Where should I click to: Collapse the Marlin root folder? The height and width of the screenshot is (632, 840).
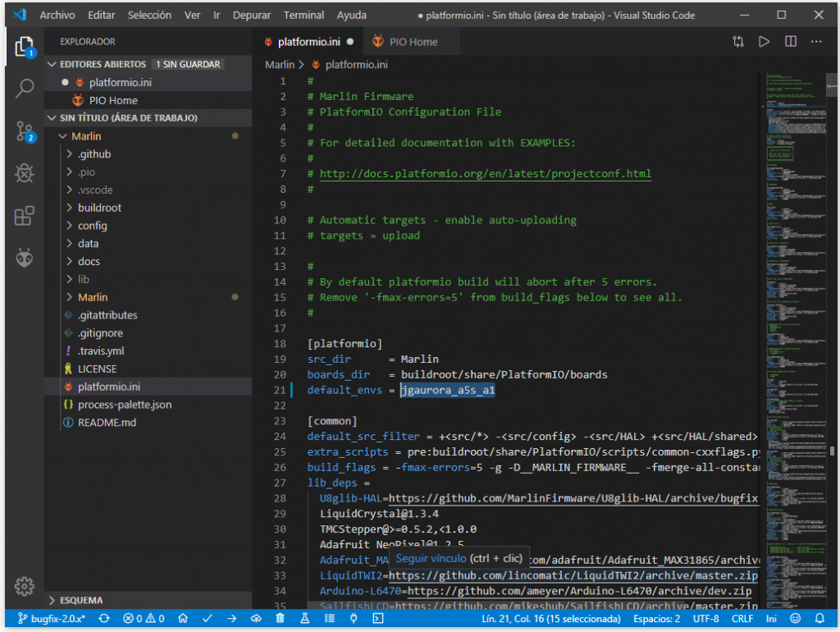coord(86,136)
